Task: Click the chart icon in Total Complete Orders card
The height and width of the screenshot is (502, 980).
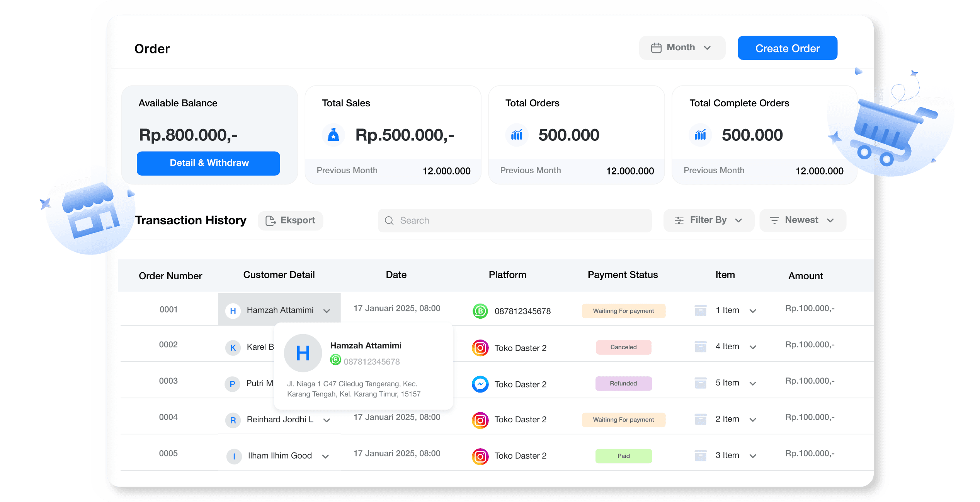Action: point(700,135)
